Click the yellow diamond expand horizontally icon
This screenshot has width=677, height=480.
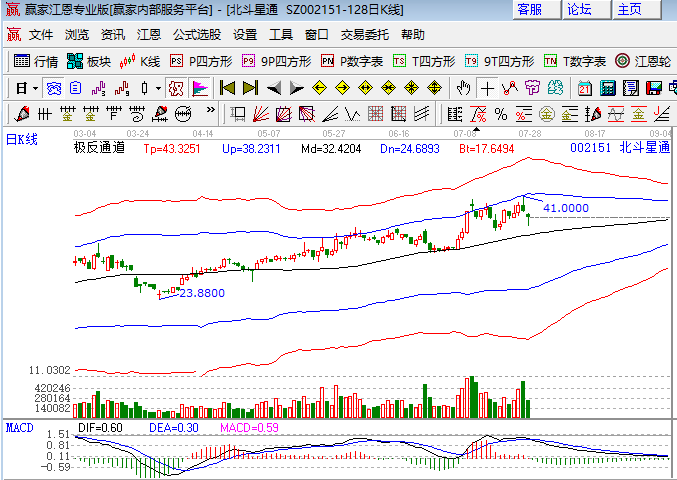point(365,88)
